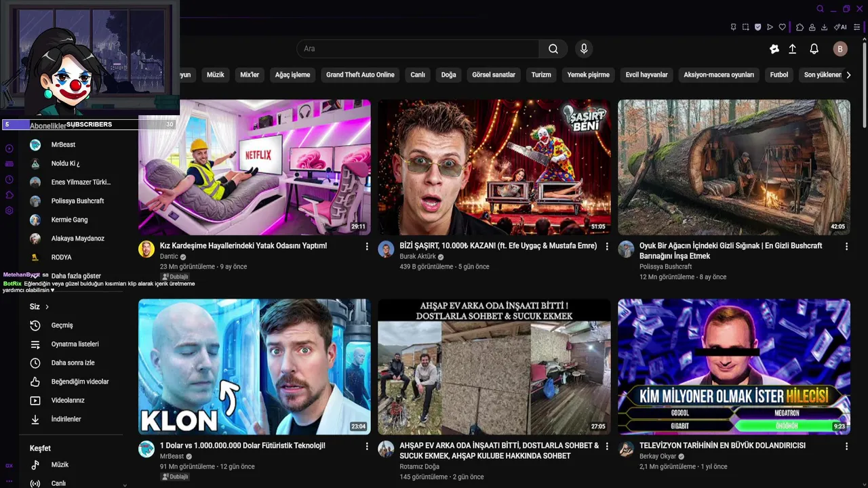Open options menu for TELEVİZYON TARİHİNİN video
The width and height of the screenshot is (868, 488).
tap(846, 446)
